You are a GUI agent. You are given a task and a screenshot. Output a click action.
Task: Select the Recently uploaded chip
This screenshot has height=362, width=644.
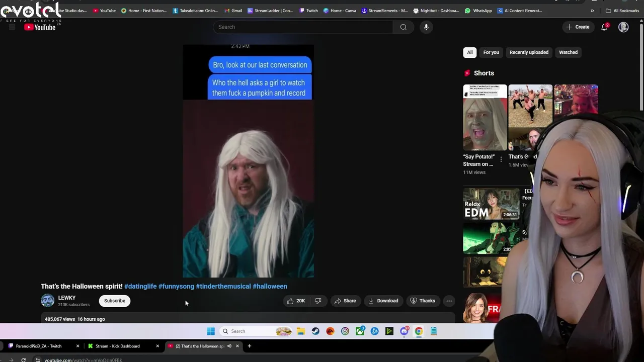pyautogui.click(x=529, y=52)
